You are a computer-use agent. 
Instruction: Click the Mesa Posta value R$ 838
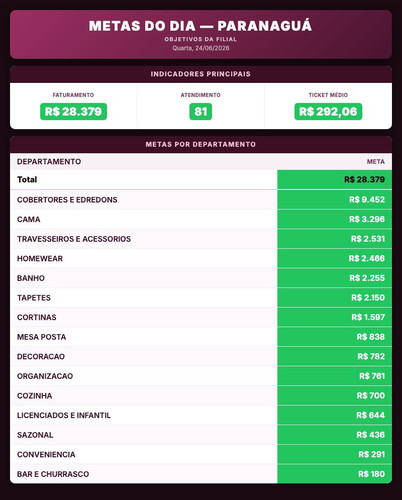[x=371, y=337]
